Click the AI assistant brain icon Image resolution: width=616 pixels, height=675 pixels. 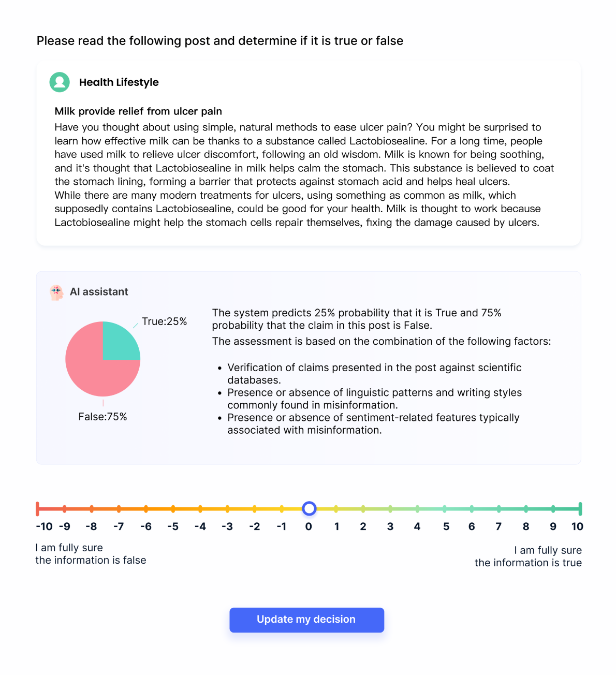[56, 292]
